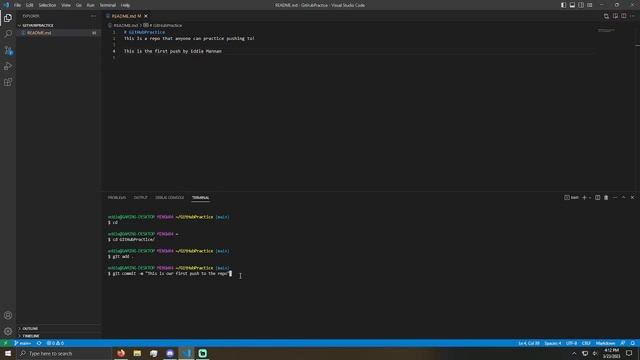Open the View menu
The image size is (640, 360).
[66, 5]
